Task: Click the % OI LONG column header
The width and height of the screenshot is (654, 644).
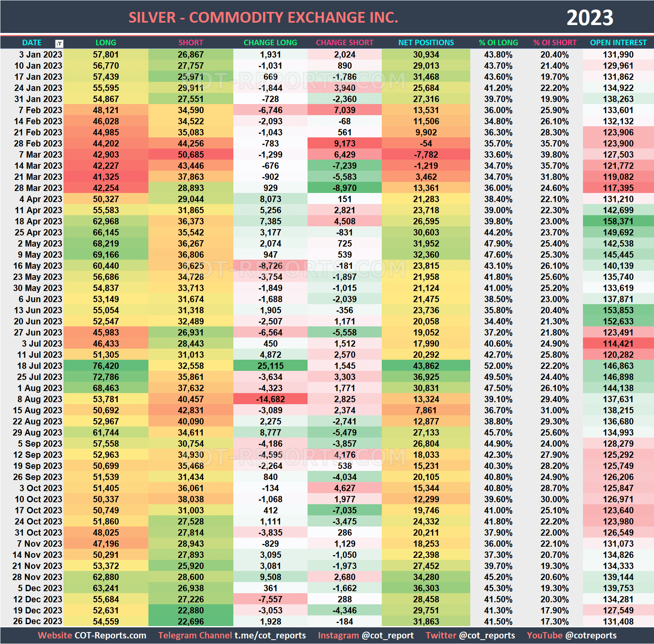Action: (x=498, y=42)
